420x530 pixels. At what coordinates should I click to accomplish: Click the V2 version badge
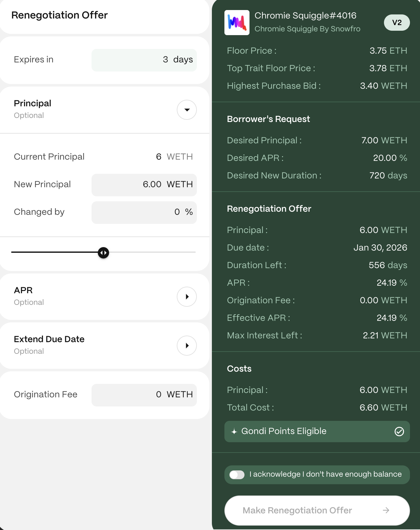click(x=396, y=23)
